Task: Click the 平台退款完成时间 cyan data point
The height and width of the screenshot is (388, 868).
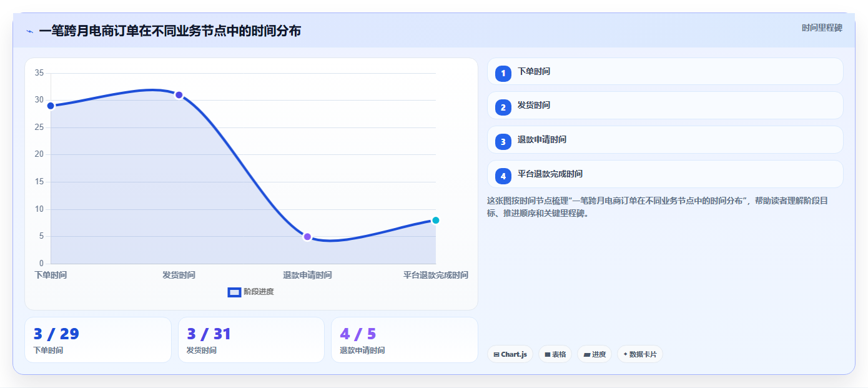Action: click(x=436, y=220)
